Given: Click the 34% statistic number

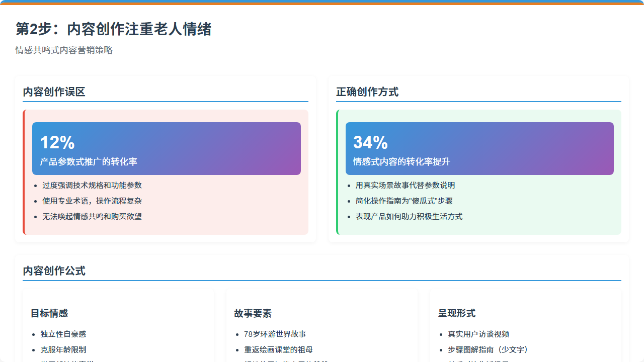Looking at the screenshot, I should pos(370,142).
